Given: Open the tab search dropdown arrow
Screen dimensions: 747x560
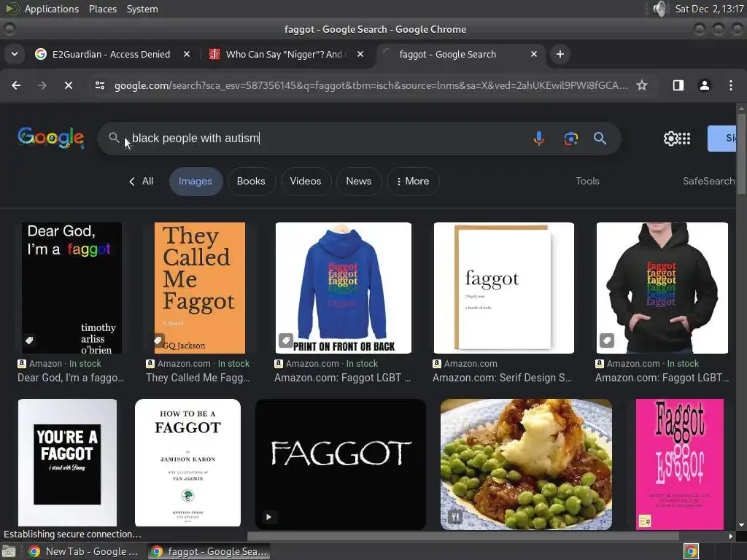Looking at the screenshot, I should 15,54.
